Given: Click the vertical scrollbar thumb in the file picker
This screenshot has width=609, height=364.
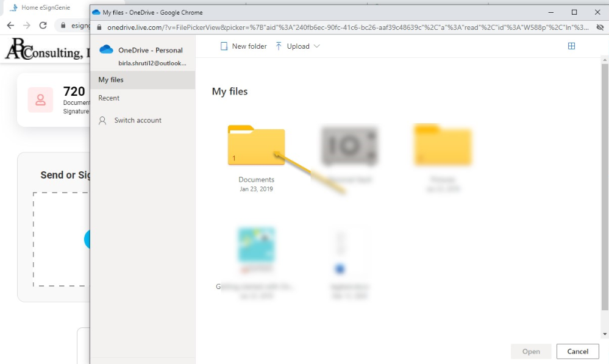Looking at the screenshot, I should [605, 187].
